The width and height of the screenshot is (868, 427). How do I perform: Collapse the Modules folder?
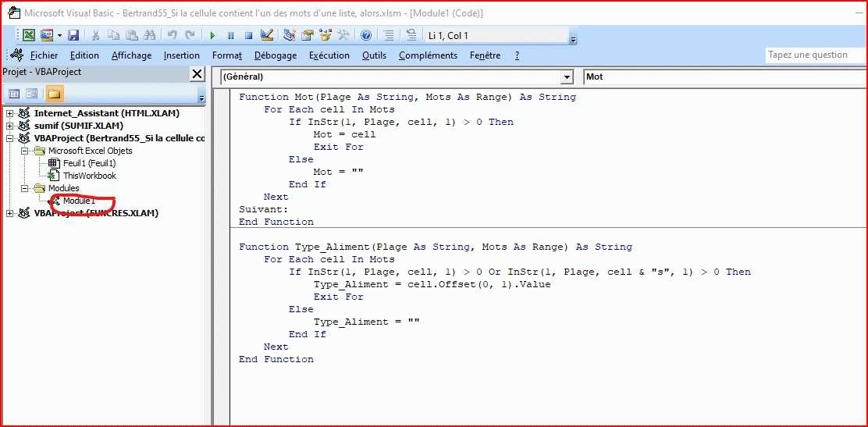24,188
